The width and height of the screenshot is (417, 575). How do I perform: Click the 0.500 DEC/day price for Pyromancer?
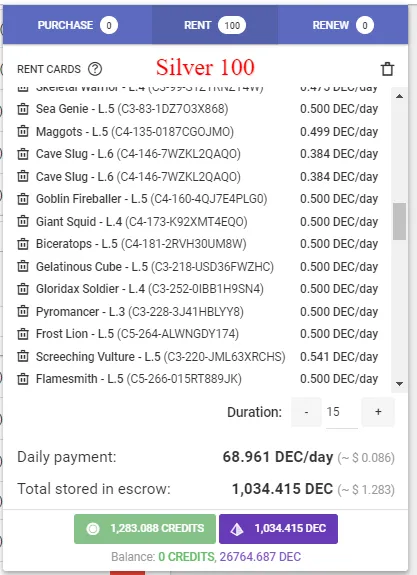tap(339, 312)
